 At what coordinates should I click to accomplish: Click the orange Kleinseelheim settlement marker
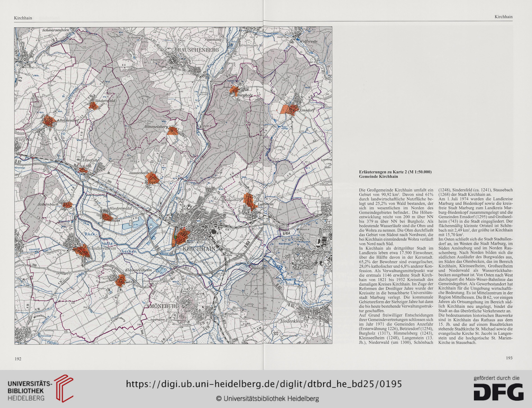tap(120, 281)
